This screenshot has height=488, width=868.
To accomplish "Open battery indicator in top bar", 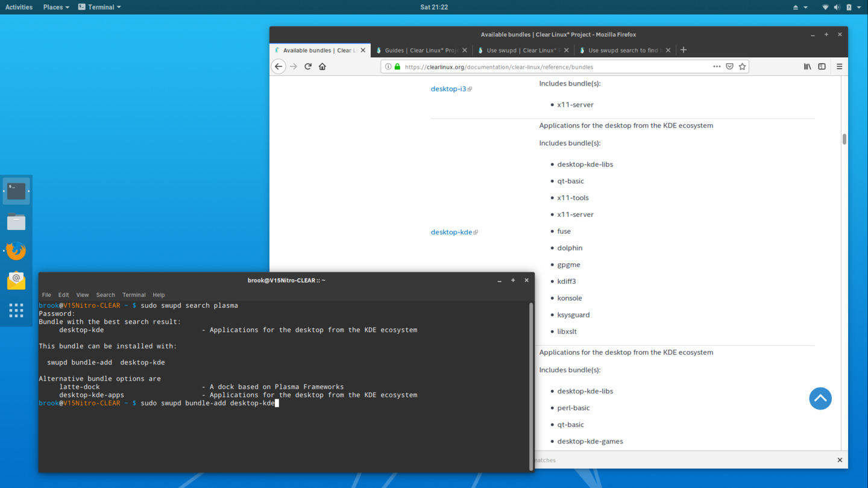I will [x=849, y=7].
